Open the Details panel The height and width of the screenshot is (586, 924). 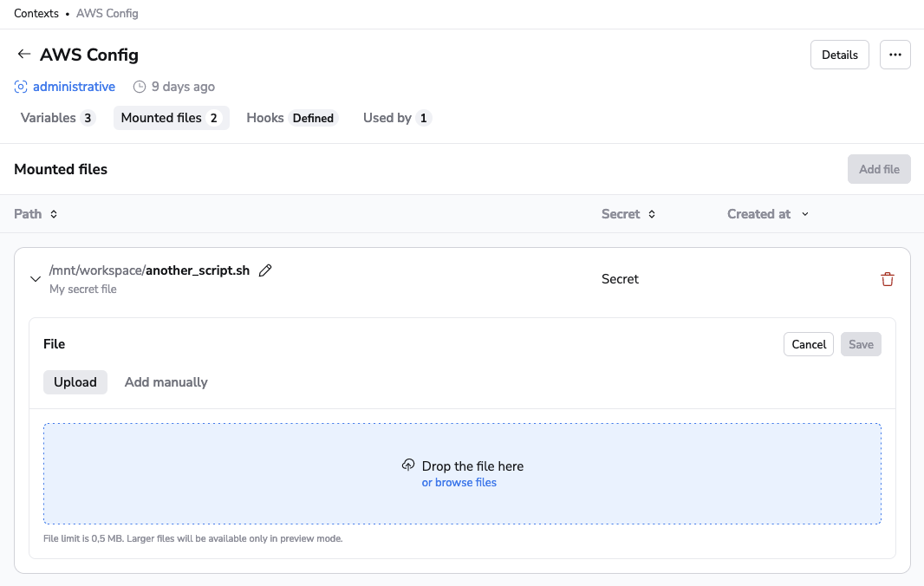tap(840, 55)
